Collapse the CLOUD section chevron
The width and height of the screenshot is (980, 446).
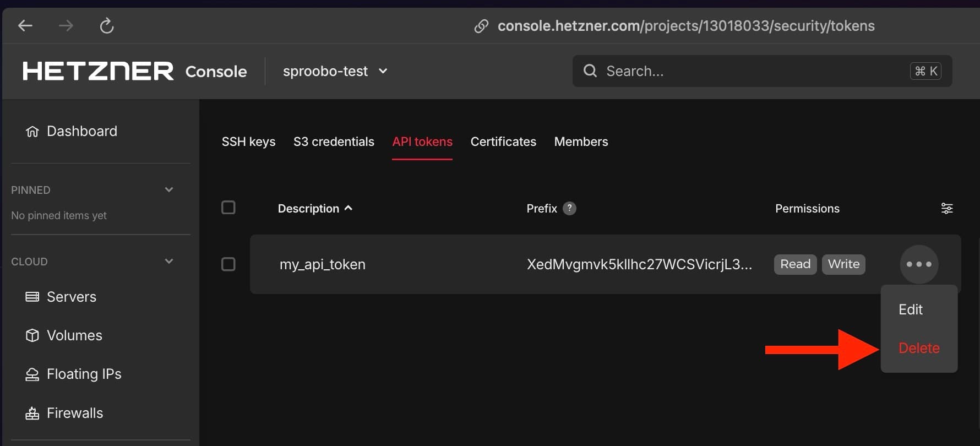[x=169, y=261]
